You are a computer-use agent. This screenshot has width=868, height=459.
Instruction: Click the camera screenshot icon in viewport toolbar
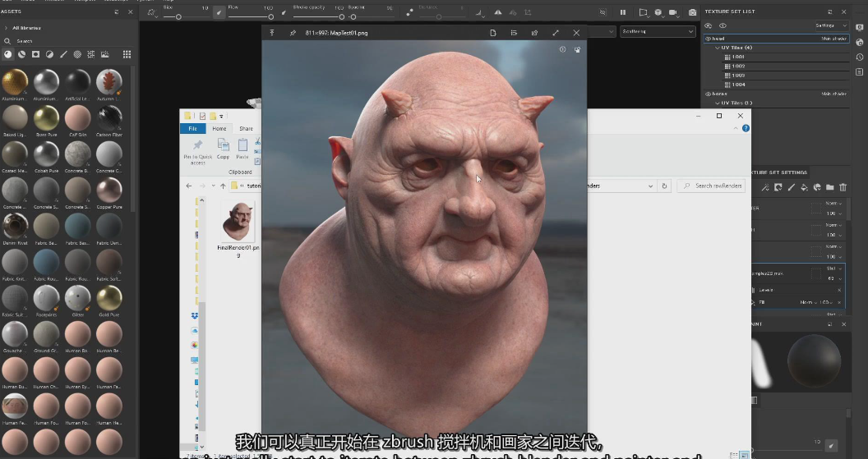[692, 12]
